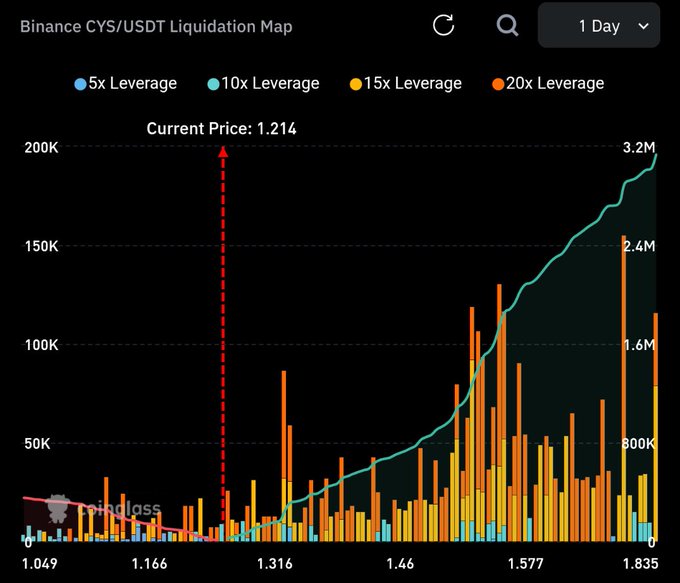The image size is (680, 583).
Task: Click the 1.166 price axis label
Action: click(x=149, y=564)
